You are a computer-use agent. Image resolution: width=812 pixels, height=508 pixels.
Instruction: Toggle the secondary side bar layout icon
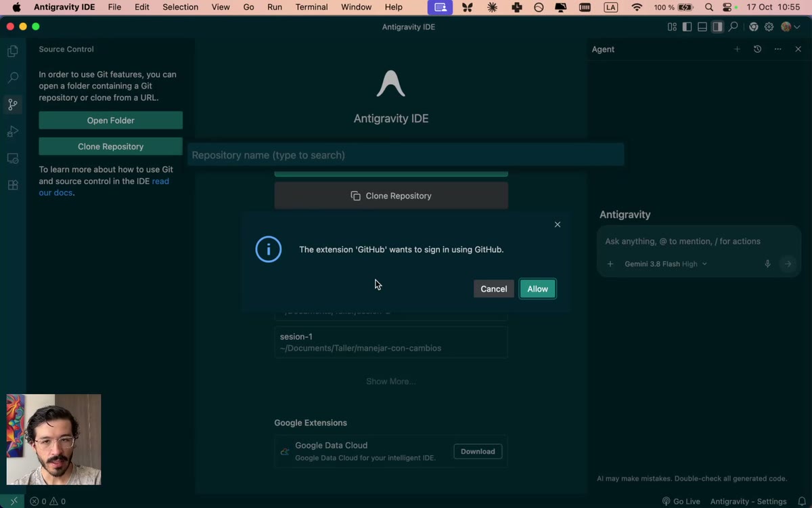click(717, 27)
